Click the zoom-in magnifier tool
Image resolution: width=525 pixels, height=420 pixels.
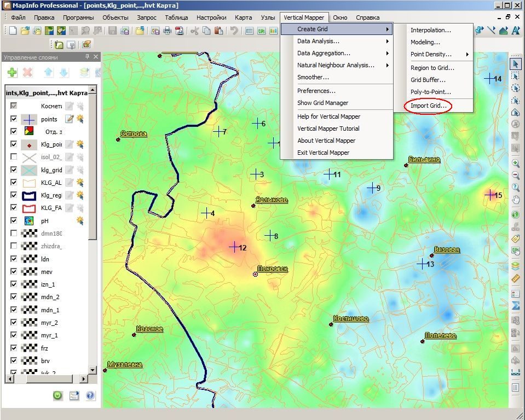pos(516,163)
